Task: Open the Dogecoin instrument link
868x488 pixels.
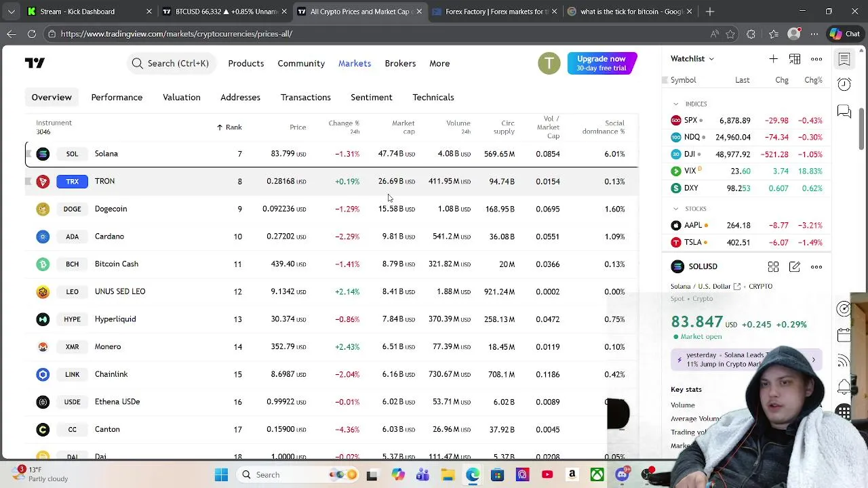Action: 111,209
